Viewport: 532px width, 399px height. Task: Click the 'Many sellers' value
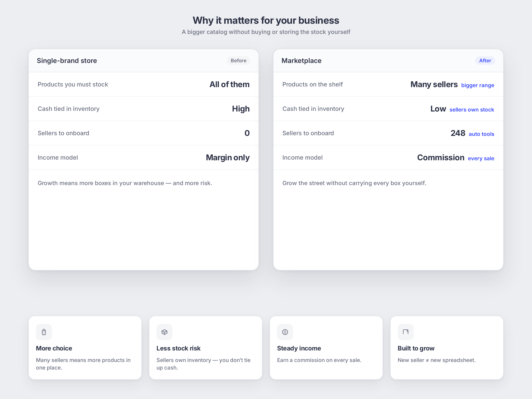(434, 84)
